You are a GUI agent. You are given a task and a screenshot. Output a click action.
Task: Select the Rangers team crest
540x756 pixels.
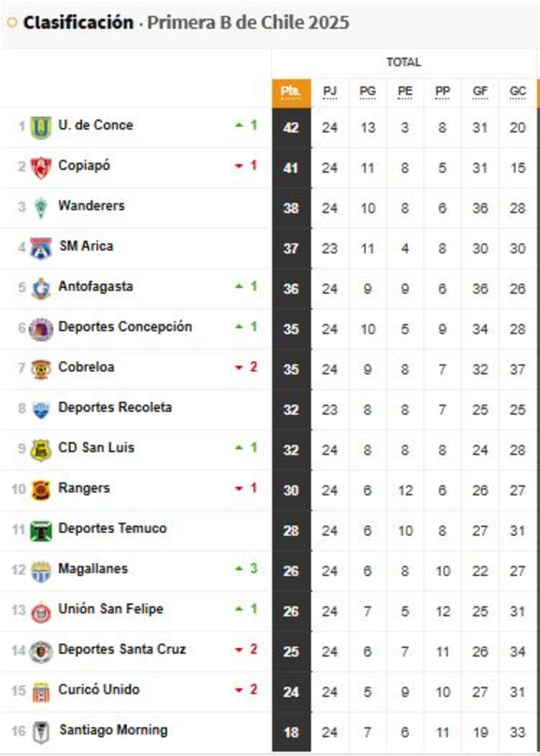[x=41, y=488]
